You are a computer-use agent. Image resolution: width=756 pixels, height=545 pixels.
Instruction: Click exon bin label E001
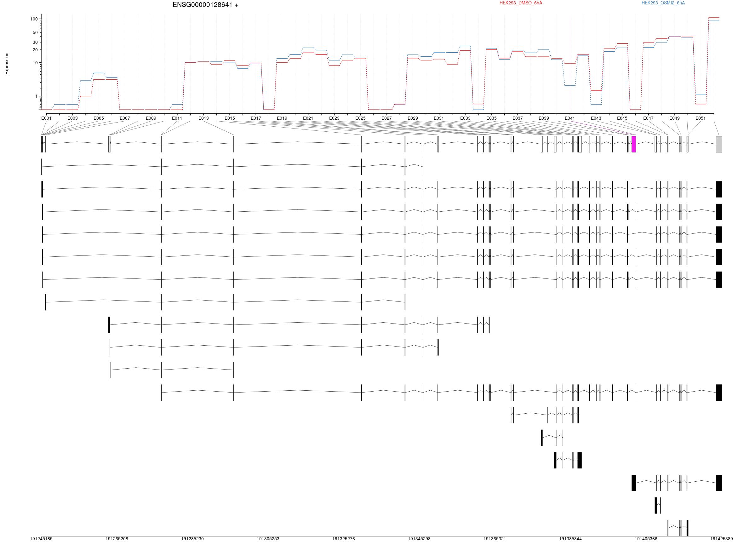46,118
